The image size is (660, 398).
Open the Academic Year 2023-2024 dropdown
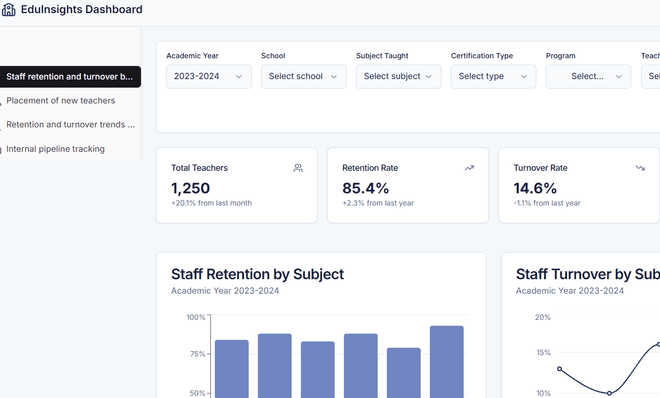click(x=209, y=76)
